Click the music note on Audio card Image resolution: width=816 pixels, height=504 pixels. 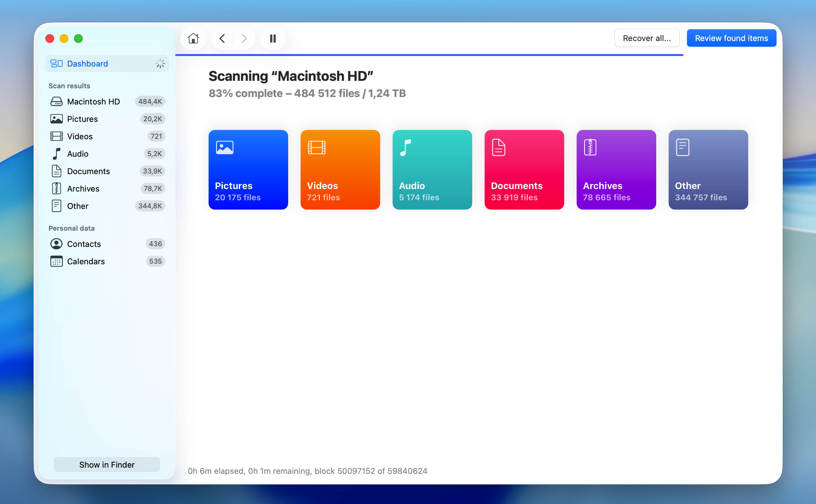tap(405, 147)
